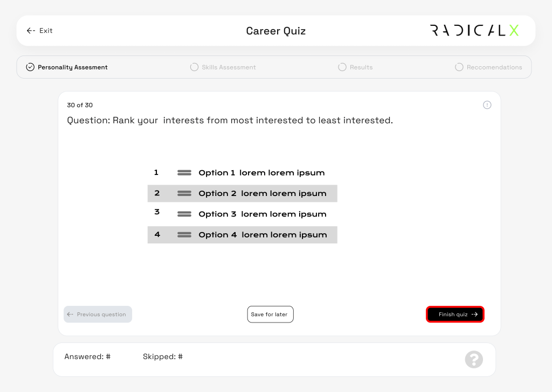Screen dimensions: 552x392
Task: Click the Option 4 lorem ipsum row
Action: click(x=263, y=235)
